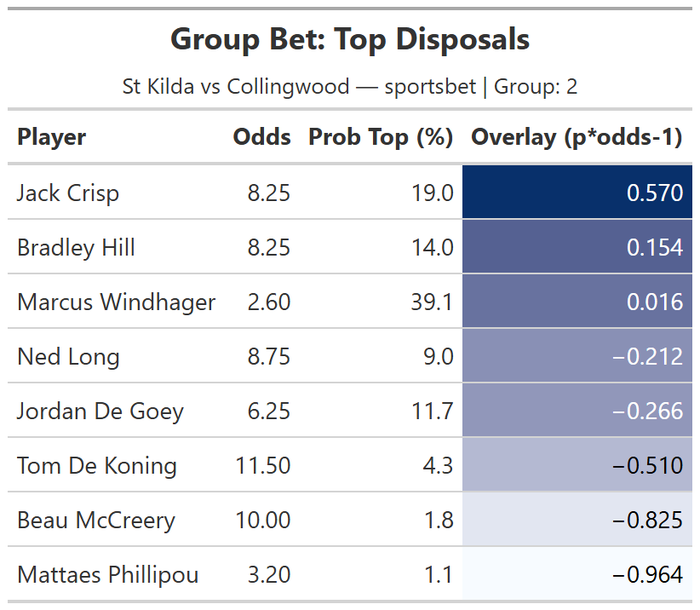Image resolution: width=700 pixels, height=610 pixels.
Task: Select the Prob Top (%) column header
Action: point(380,137)
